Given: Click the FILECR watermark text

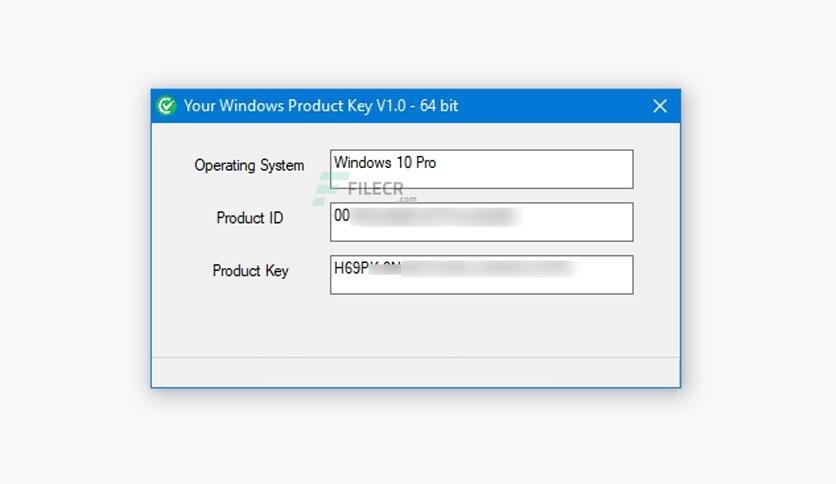Looking at the screenshot, I should (375, 188).
